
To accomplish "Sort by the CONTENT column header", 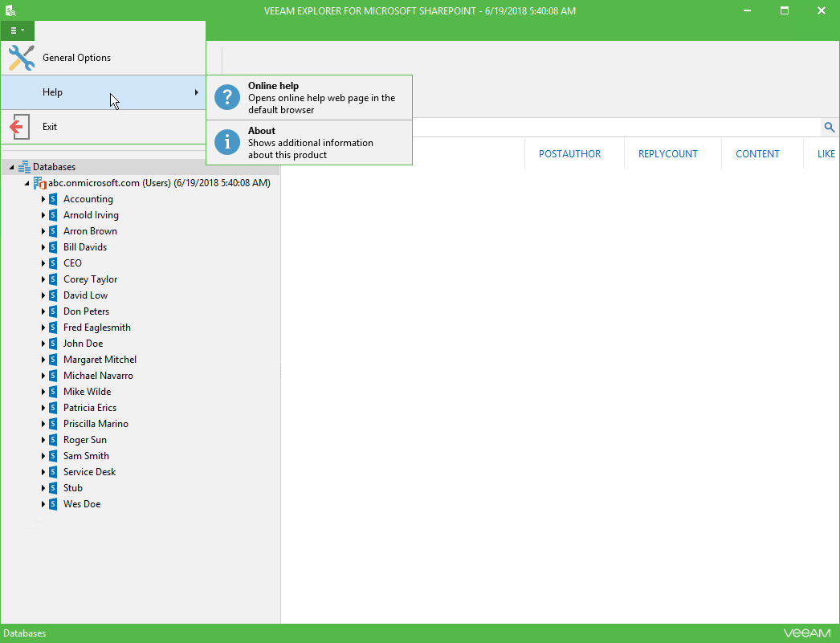I will 757,154.
